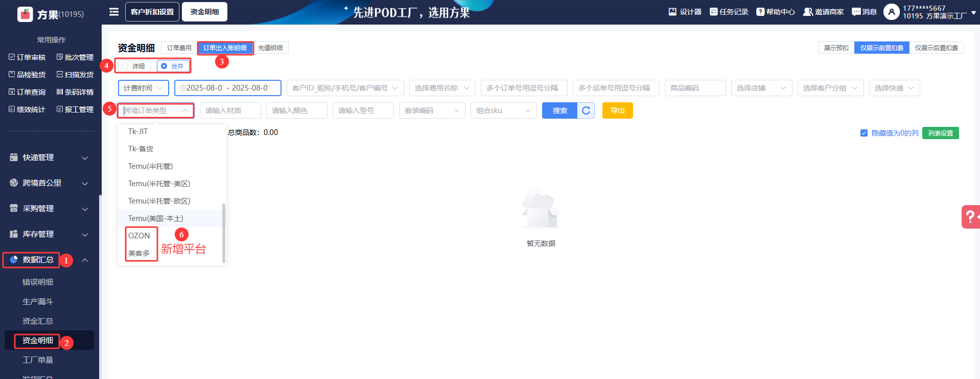
Task: Click the red question mark floating button
Action: (970, 217)
